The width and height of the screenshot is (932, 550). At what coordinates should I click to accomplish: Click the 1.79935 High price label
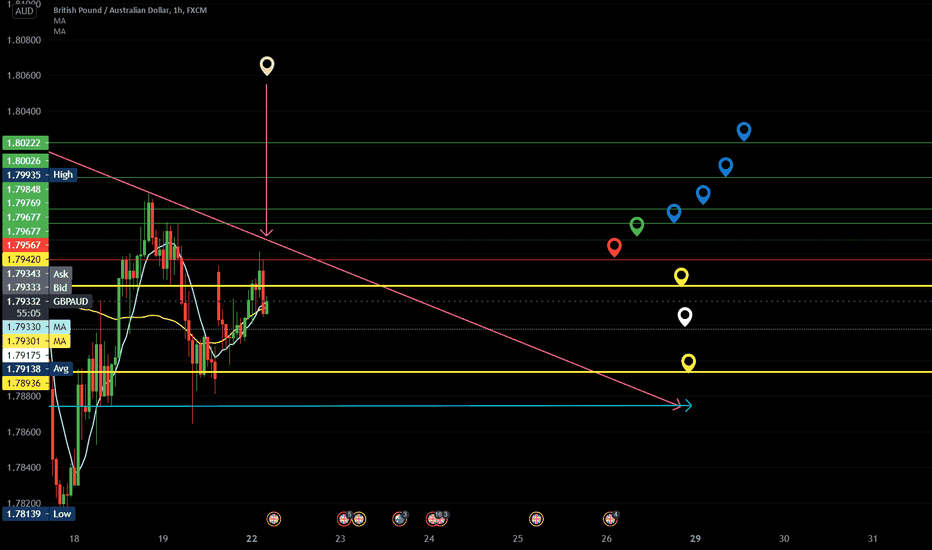tap(39, 175)
